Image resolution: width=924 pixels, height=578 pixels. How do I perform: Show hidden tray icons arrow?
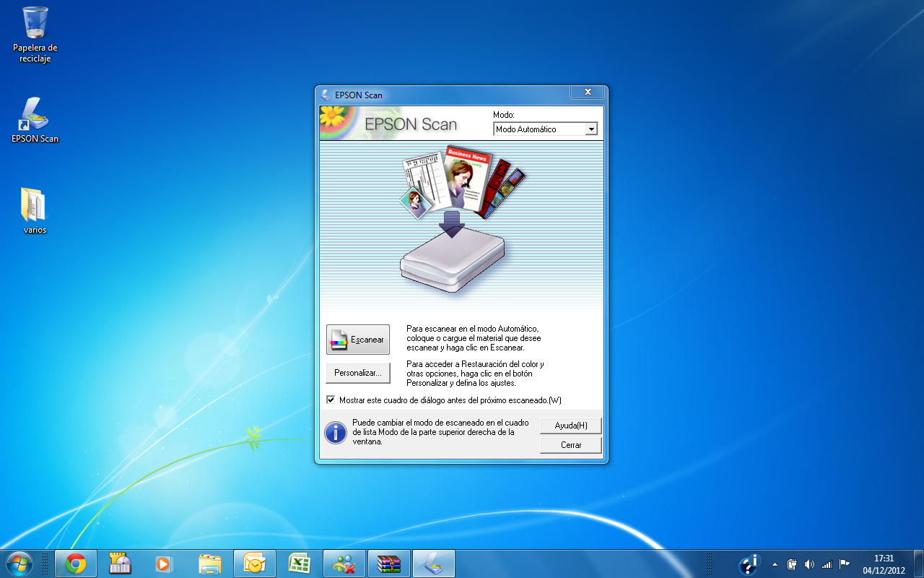pyautogui.click(x=775, y=564)
